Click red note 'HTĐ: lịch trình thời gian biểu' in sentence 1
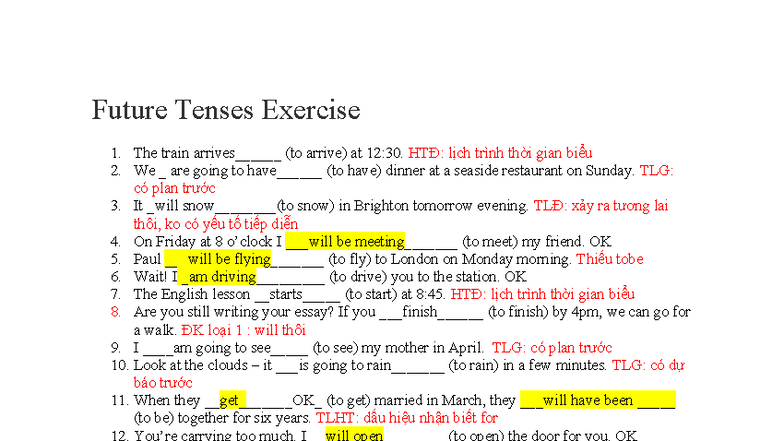 (x=500, y=153)
